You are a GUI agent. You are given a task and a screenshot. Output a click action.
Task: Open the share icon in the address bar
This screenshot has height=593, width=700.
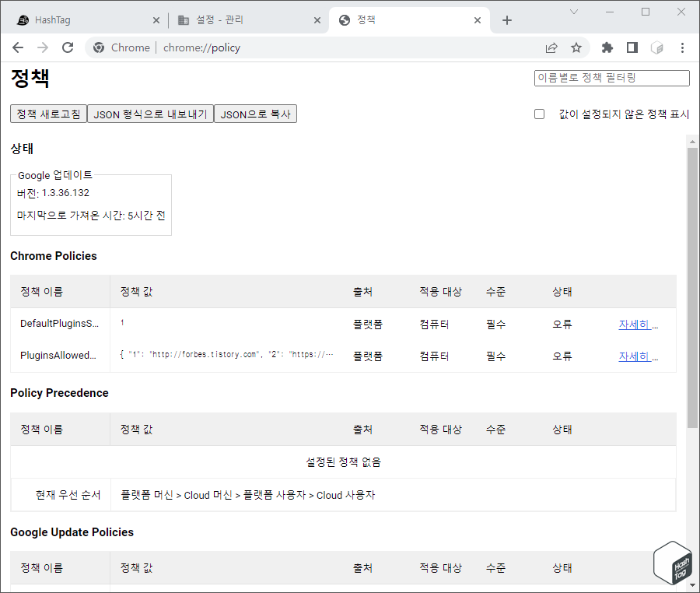point(551,47)
